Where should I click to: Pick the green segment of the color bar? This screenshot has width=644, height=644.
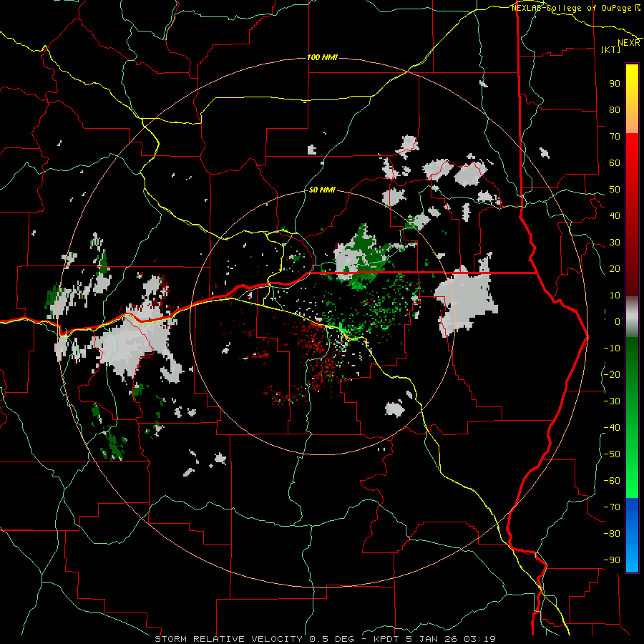632,417
